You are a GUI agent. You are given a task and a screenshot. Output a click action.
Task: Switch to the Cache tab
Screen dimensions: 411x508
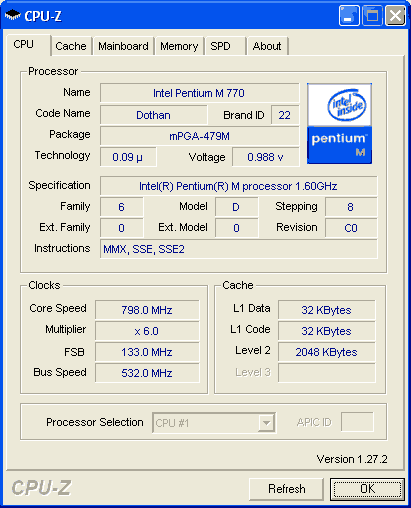[71, 46]
